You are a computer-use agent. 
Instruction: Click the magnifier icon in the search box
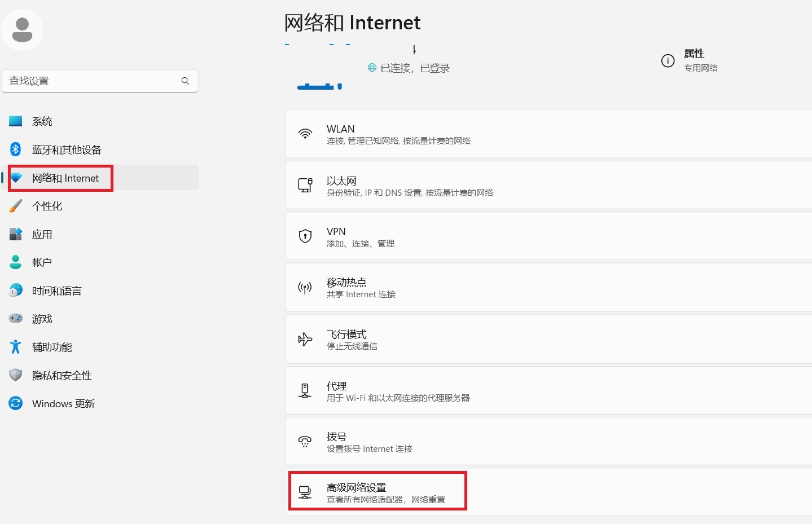tap(185, 81)
